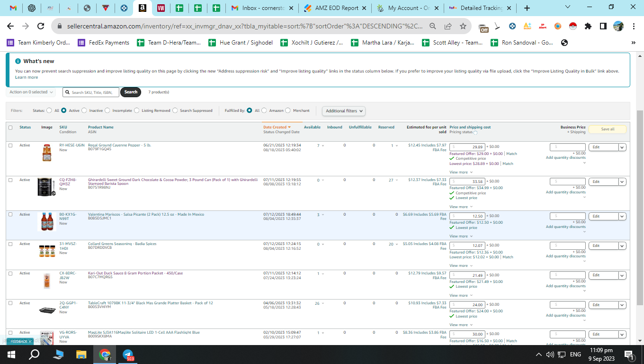Open a new browser tab with the plus icon
The image size is (644, 364).
[x=527, y=8]
